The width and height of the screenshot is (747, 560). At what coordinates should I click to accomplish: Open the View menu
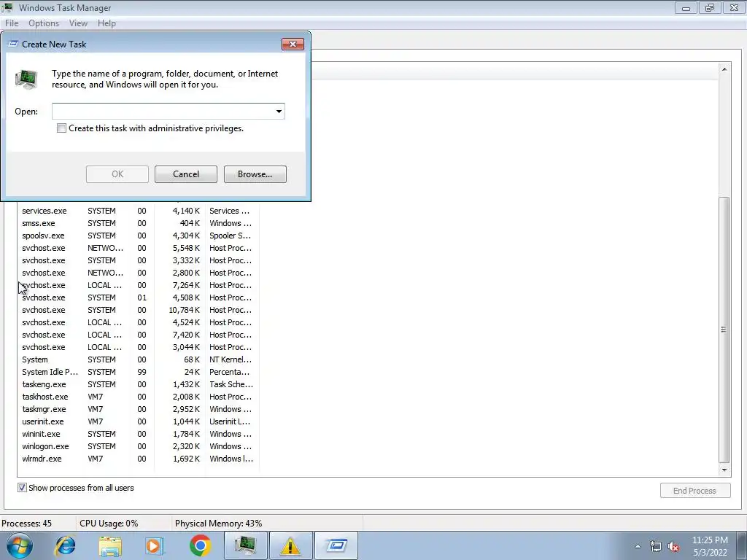pyautogui.click(x=78, y=23)
